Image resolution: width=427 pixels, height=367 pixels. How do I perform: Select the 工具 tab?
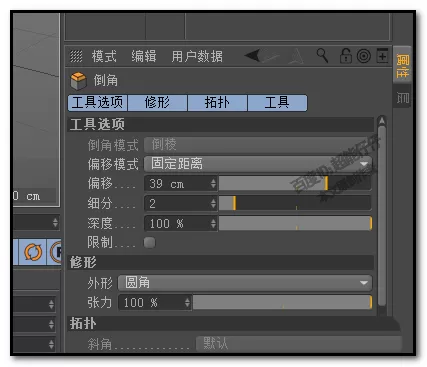click(x=277, y=102)
